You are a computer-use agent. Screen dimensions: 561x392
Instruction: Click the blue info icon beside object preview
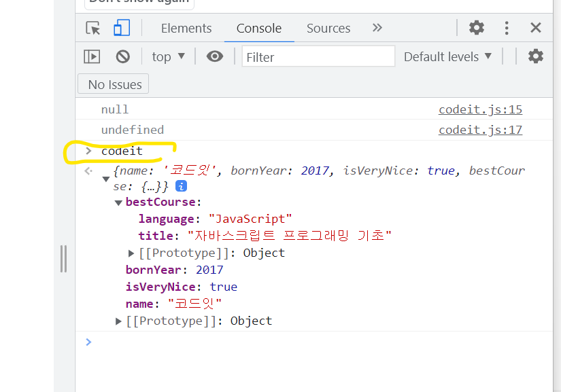(181, 186)
